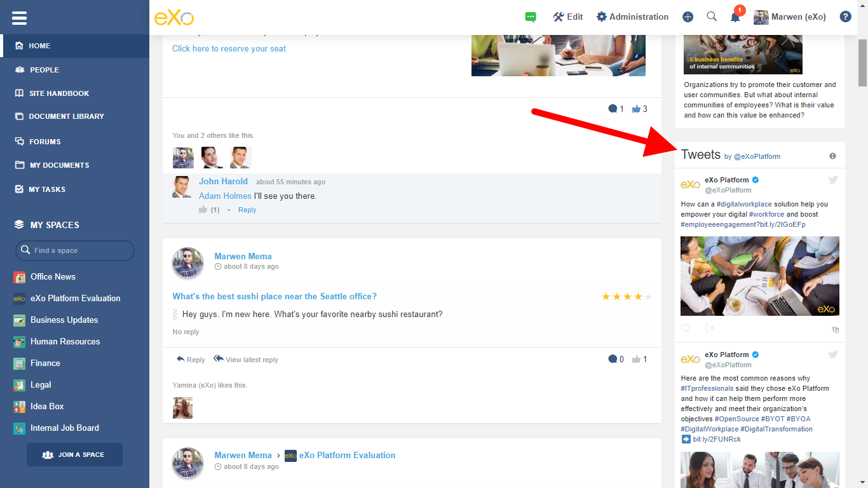Open the Internal Job Board space
The width and height of the screenshot is (868, 488).
(64, 428)
